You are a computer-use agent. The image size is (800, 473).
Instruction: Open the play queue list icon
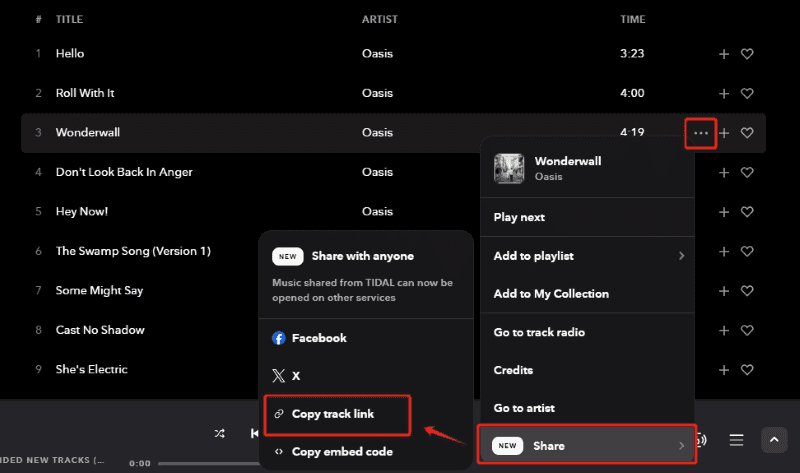click(x=736, y=440)
